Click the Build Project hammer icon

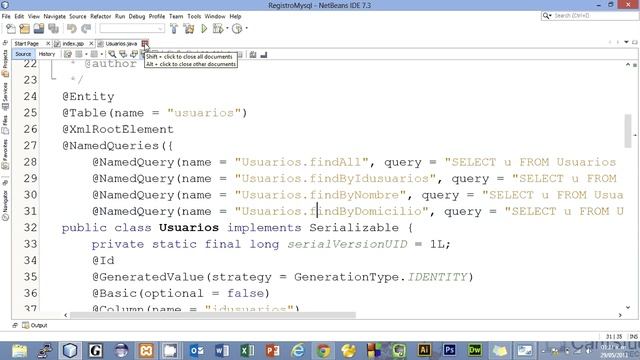[174, 29]
